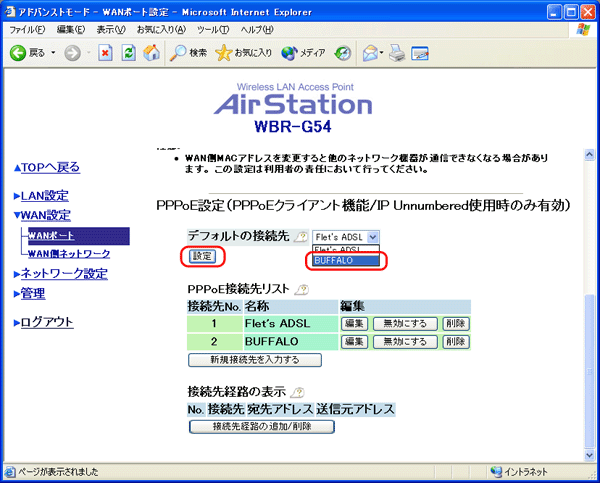600x483 pixels.
Task: Click the イントラネット zone status indicator
Action: [519, 472]
